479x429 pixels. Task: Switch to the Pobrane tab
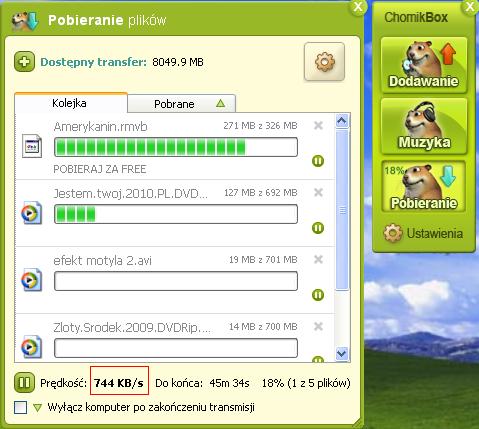click(182, 104)
